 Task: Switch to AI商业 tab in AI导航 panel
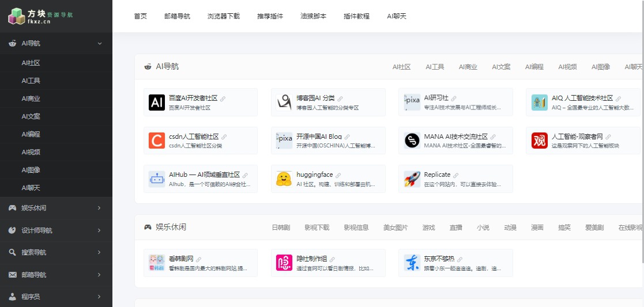468,67
